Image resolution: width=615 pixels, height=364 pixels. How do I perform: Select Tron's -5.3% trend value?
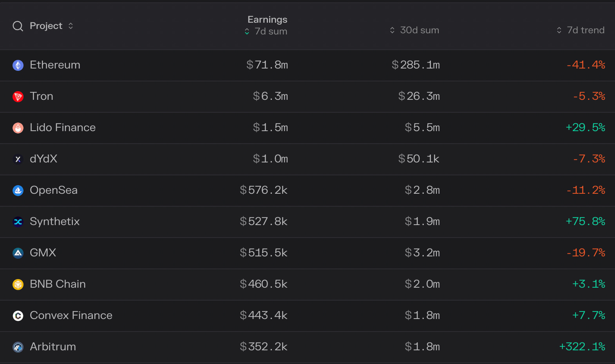(589, 96)
